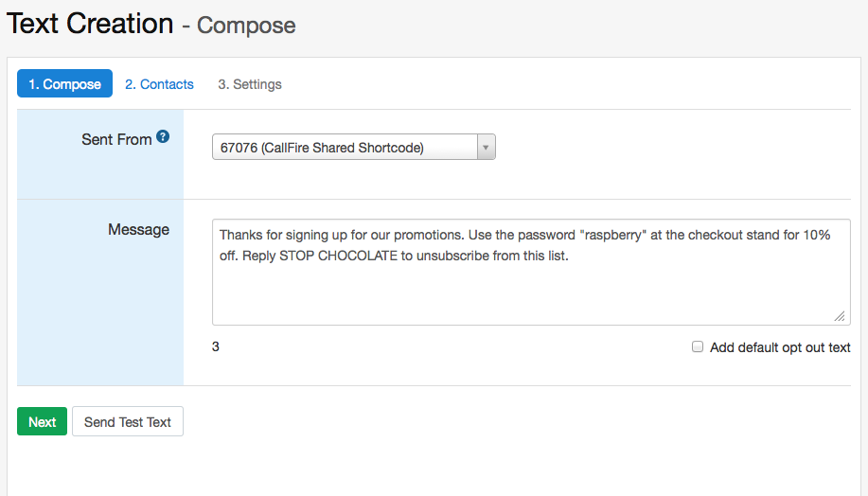Open the 67076 CallFire Shared Shortcode selector

tap(345, 148)
